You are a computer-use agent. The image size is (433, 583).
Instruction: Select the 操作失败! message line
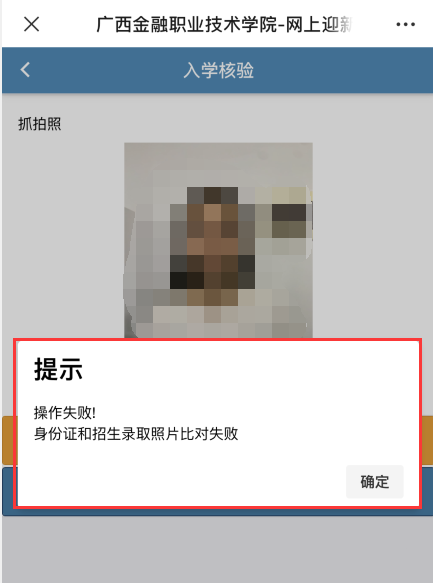[65, 413]
